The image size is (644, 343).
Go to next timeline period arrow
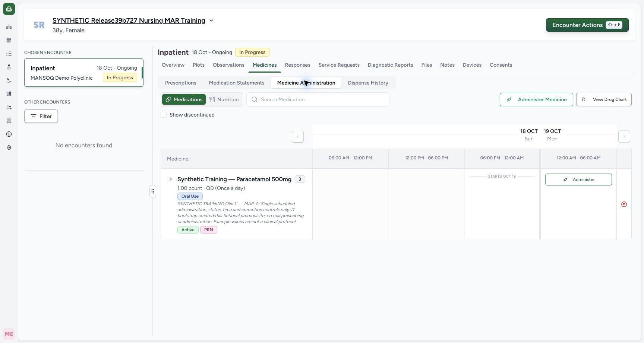pos(624,137)
